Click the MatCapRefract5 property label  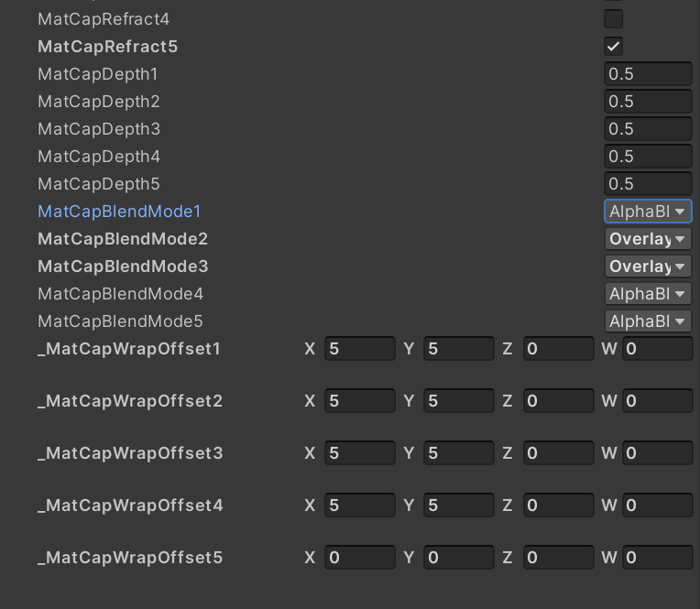[x=107, y=46]
